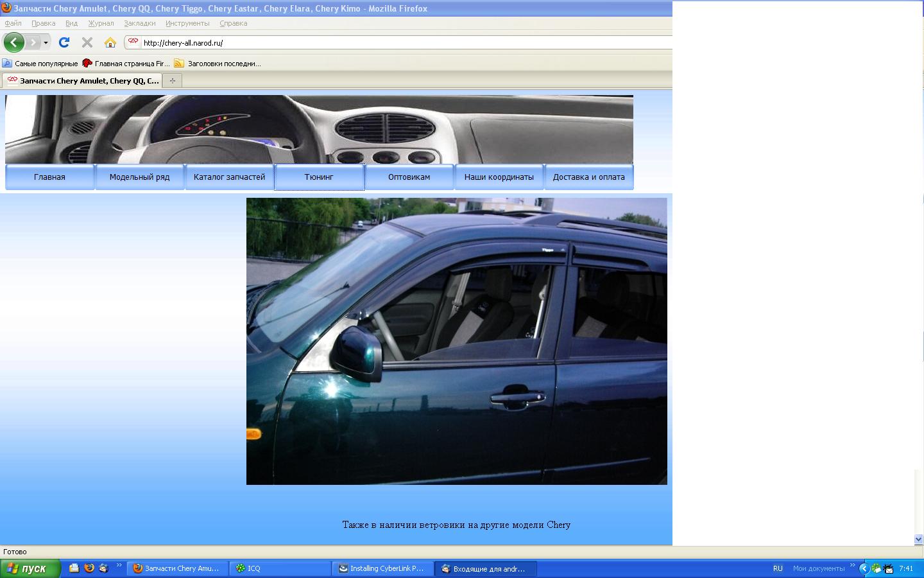Click the Готово status bar text

(15, 552)
